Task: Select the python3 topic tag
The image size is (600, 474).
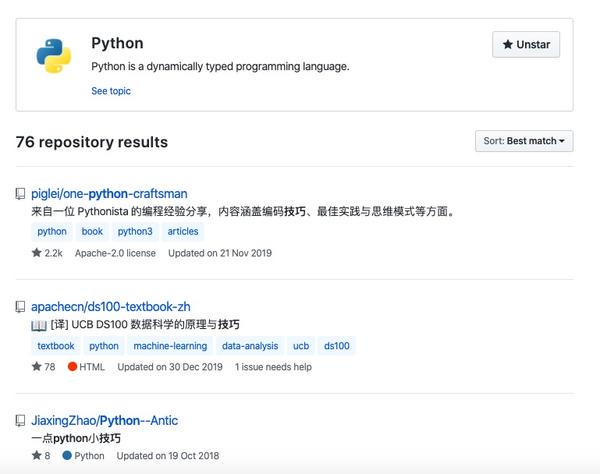Action: click(135, 231)
